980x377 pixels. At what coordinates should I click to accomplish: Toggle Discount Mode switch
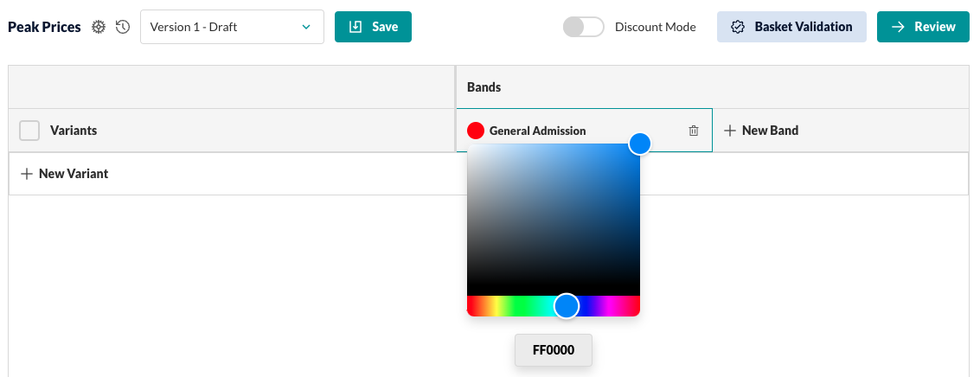pos(584,27)
